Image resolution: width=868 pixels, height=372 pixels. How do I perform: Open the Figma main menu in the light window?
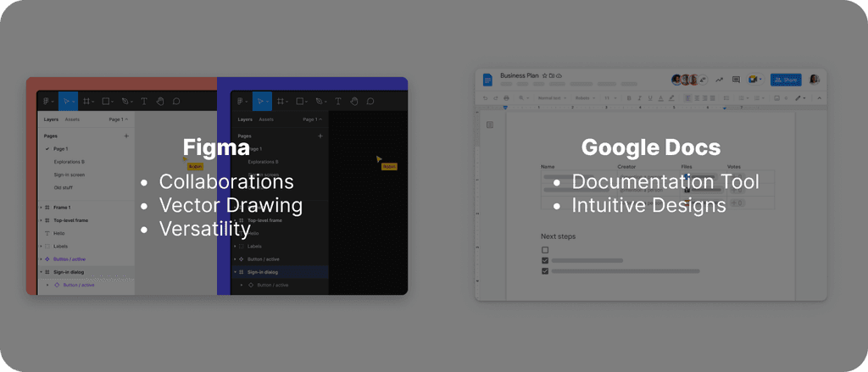pos(48,102)
